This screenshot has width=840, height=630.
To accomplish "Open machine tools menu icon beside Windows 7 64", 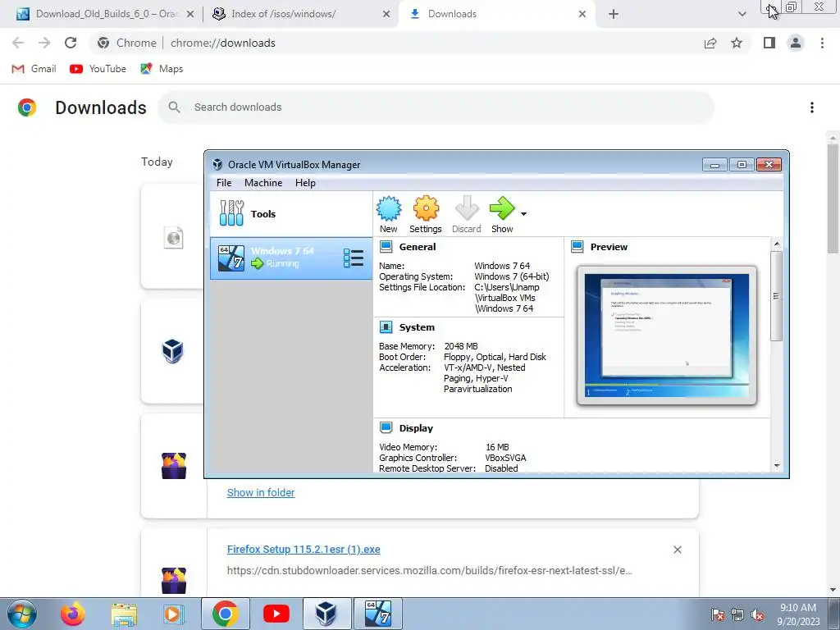I will click(x=354, y=258).
